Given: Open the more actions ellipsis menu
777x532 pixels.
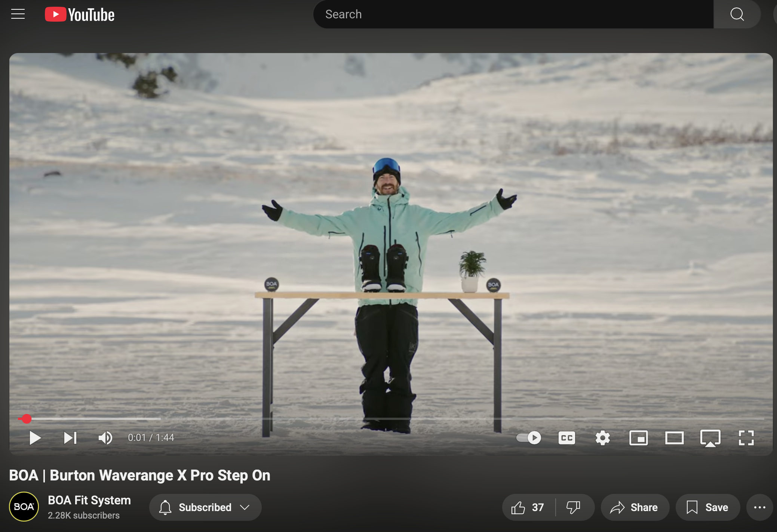Looking at the screenshot, I should pyautogui.click(x=759, y=507).
